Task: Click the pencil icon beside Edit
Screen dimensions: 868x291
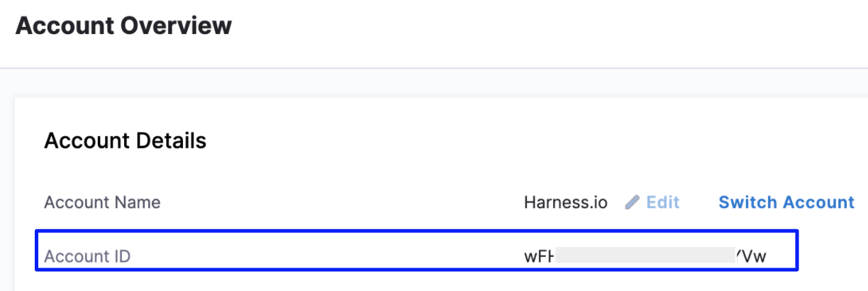Action: pos(632,203)
